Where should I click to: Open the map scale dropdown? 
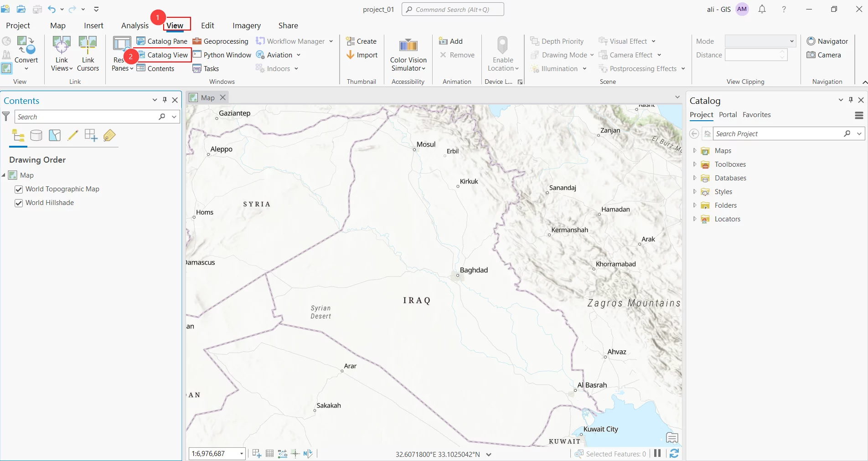pos(242,454)
